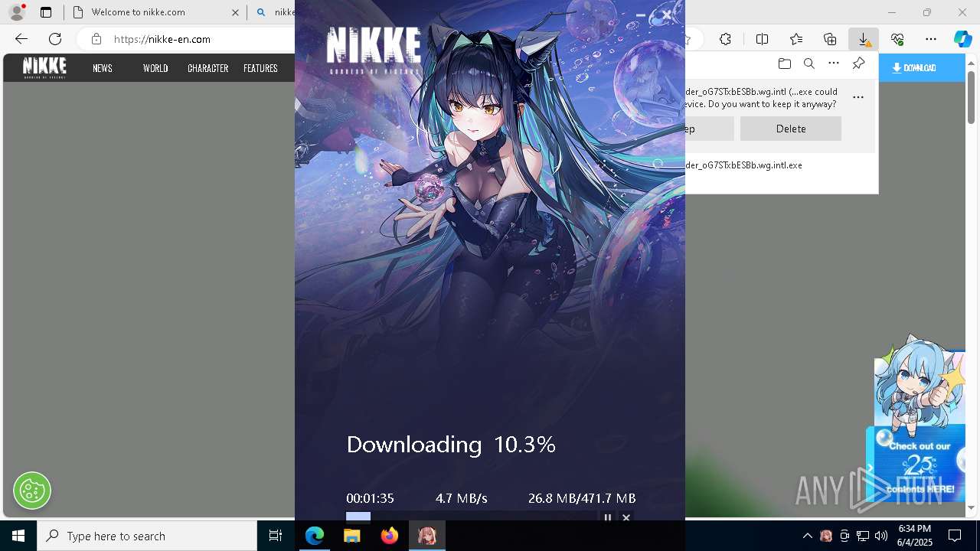Pin the Downloads panel
This screenshot has height=551, width=980.
point(858,64)
